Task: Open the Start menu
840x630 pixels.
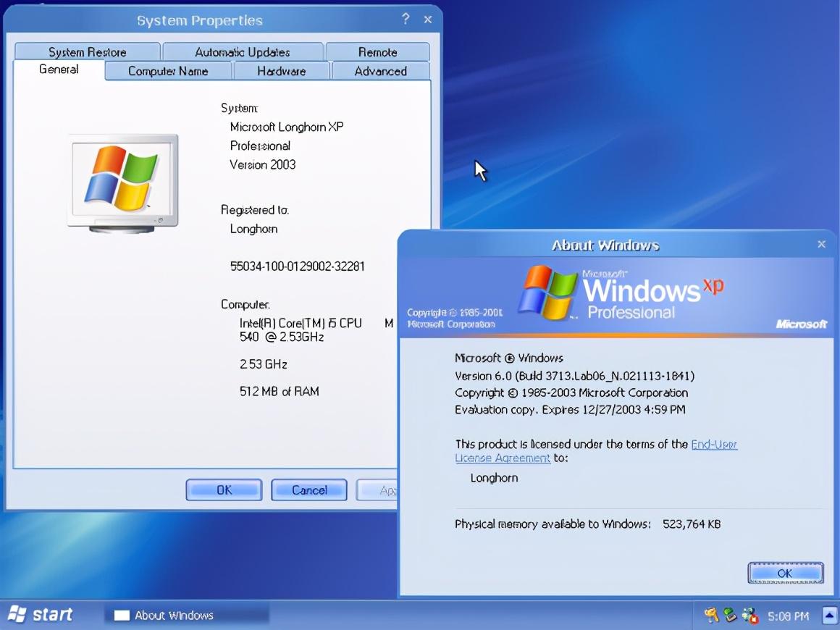Action: [41, 615]
